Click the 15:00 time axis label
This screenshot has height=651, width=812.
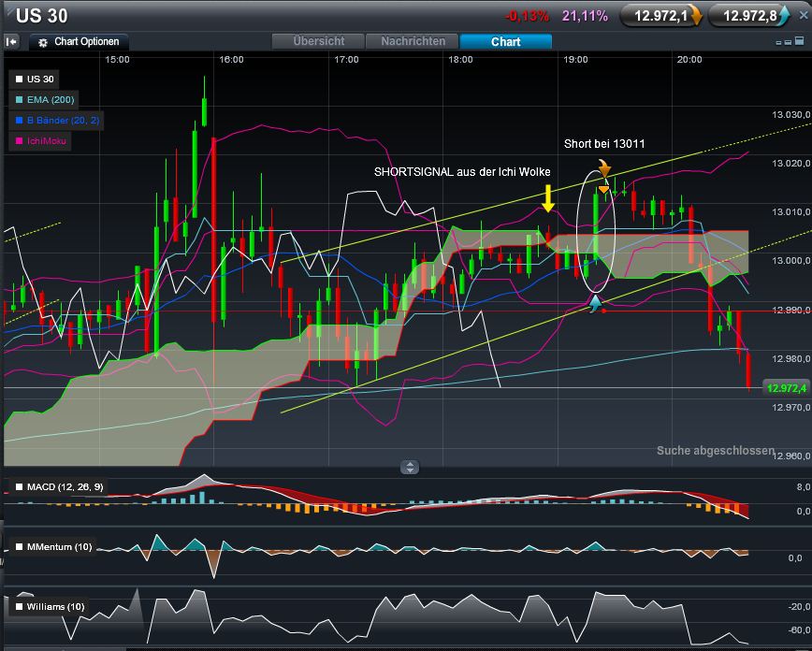[117, 60]
